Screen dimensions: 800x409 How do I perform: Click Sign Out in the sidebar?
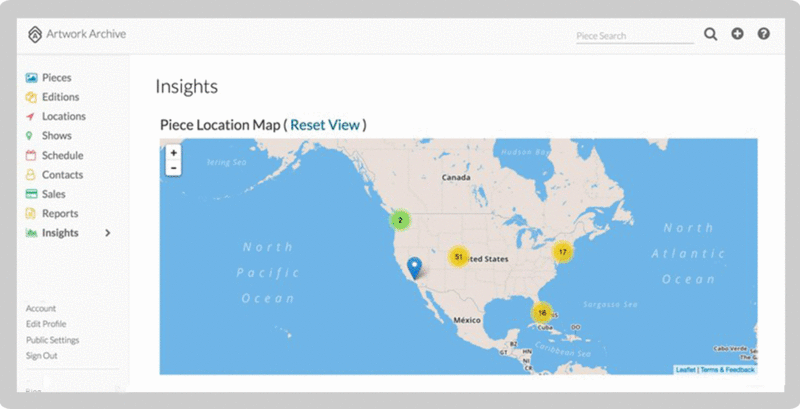(41, 355)
